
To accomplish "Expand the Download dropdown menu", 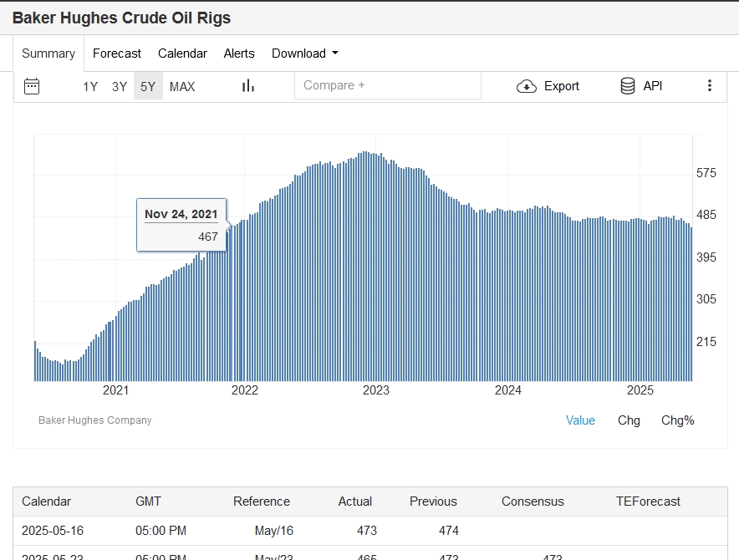I will click(305, 53).
